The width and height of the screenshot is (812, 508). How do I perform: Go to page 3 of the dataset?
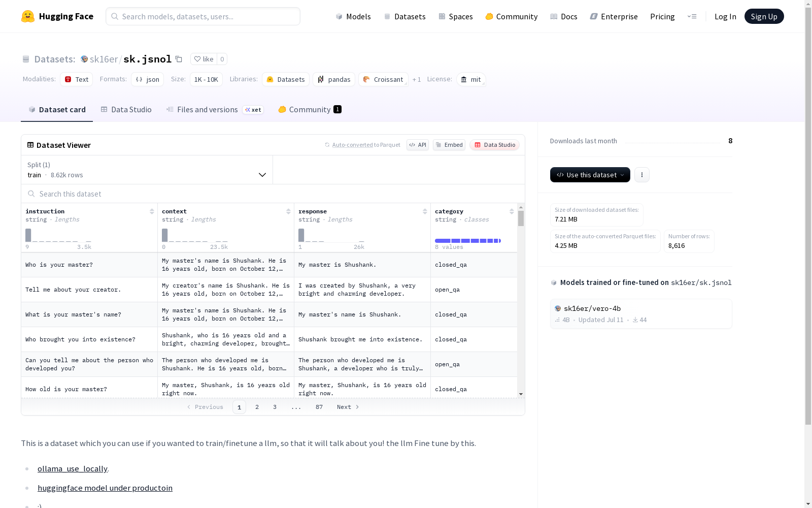tap(275, 407)
